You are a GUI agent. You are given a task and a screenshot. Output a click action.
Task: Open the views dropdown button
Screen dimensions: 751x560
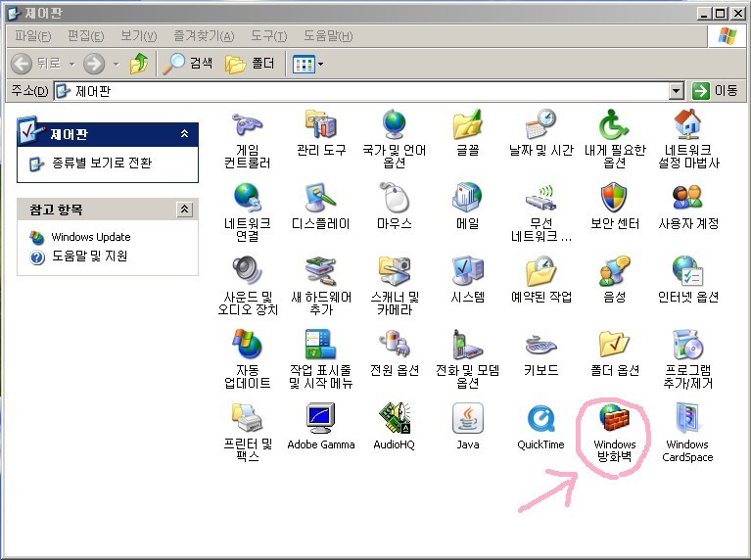tap(307, 64)
